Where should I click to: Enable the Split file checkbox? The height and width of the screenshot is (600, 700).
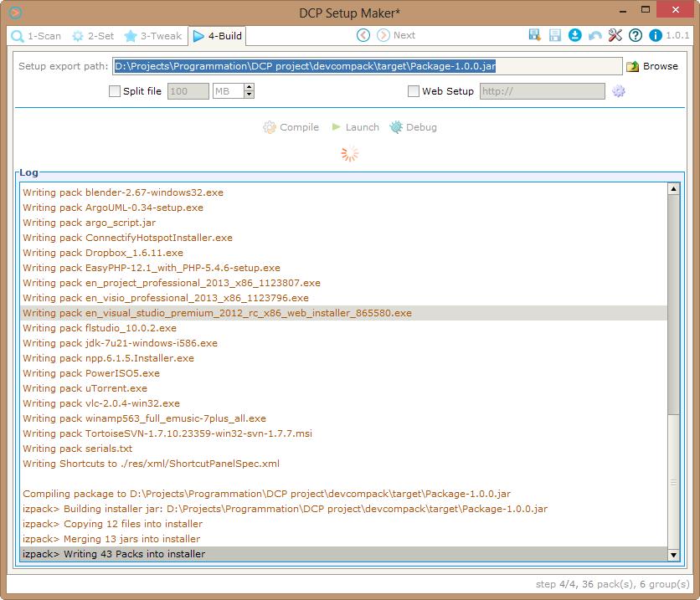(x=115, y=91)
